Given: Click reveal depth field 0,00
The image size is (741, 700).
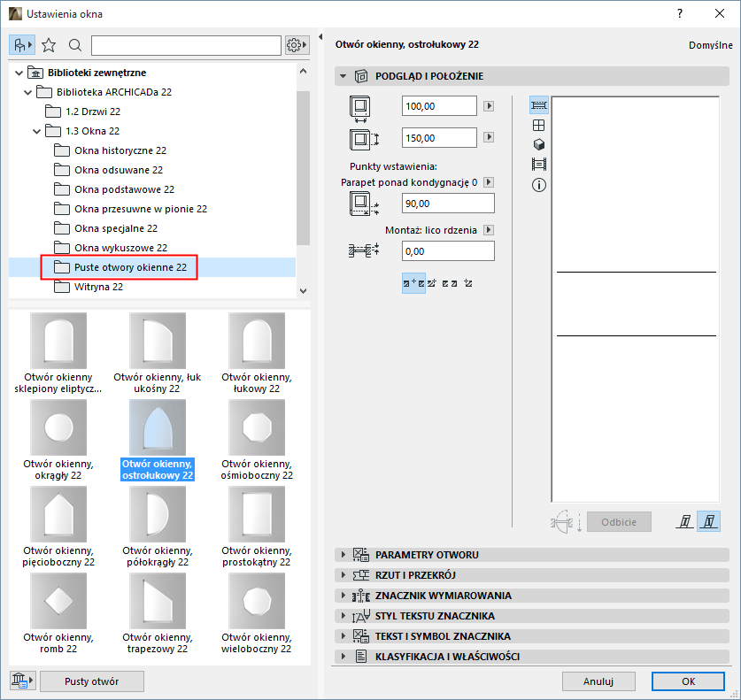Looking at the screenshot, I should click(x=448, y=251).
